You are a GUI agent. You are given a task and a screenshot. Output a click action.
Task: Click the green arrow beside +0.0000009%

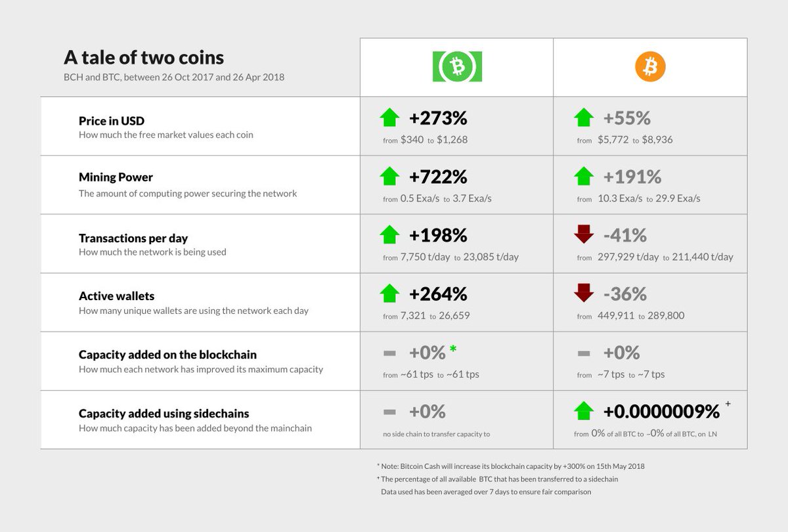pyautogui.click(x=583, y=411)
